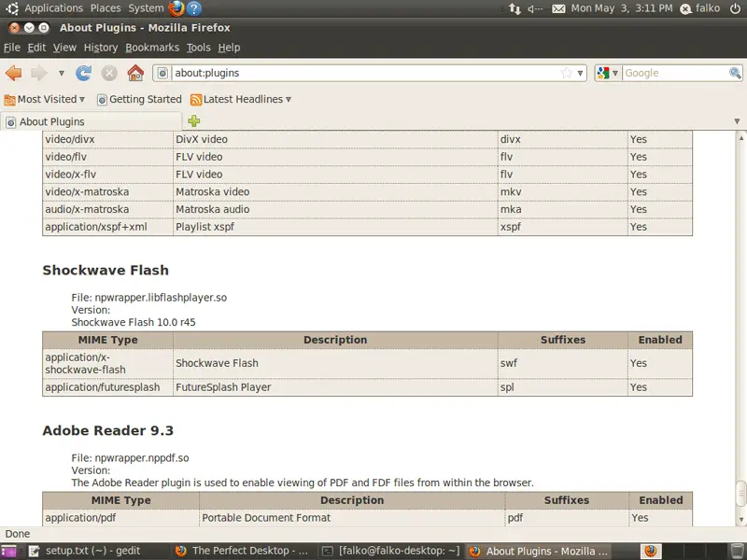Click the about:plugins address field
The height and width of the screenshot is (560, 747).
tap(364, 73)
